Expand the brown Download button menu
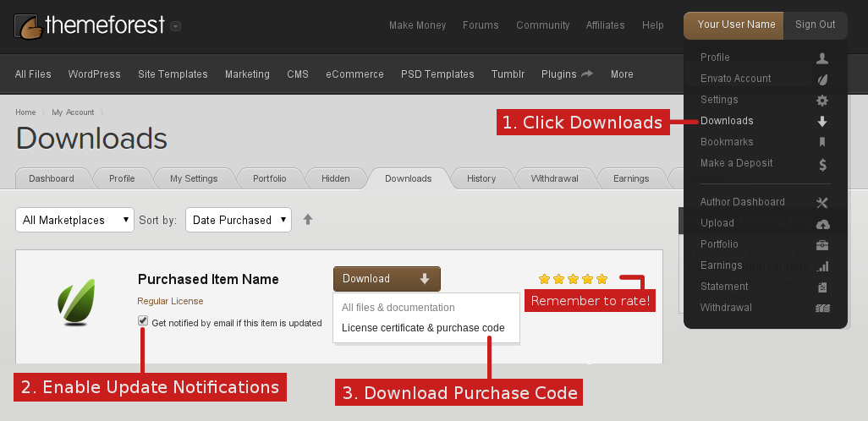 [387, 279]
